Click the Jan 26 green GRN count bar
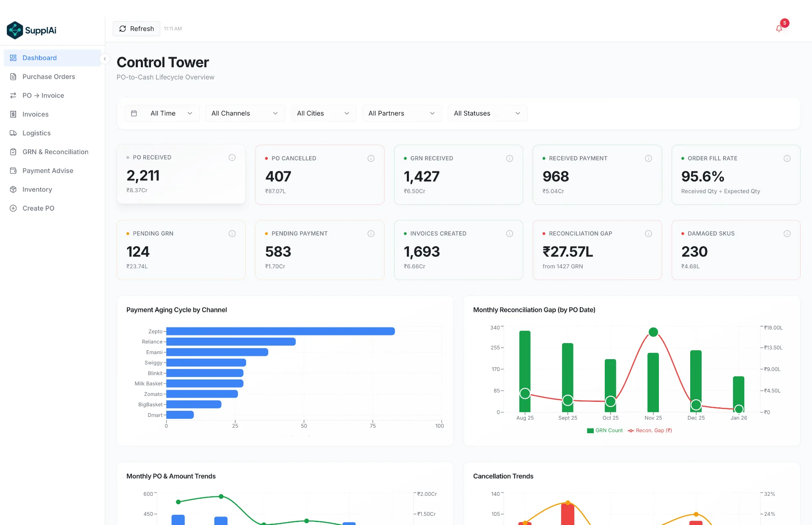This screenshot has width=812, height=525. (x=738, y=394)
